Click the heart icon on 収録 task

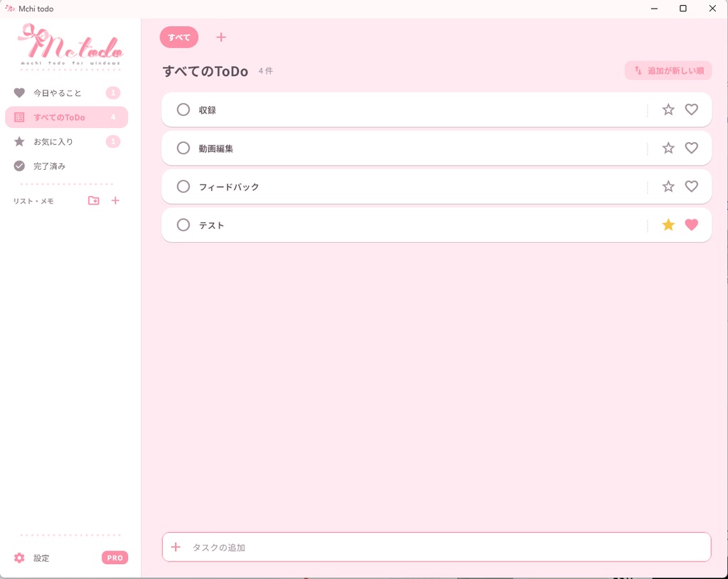(x=691, y=109)
